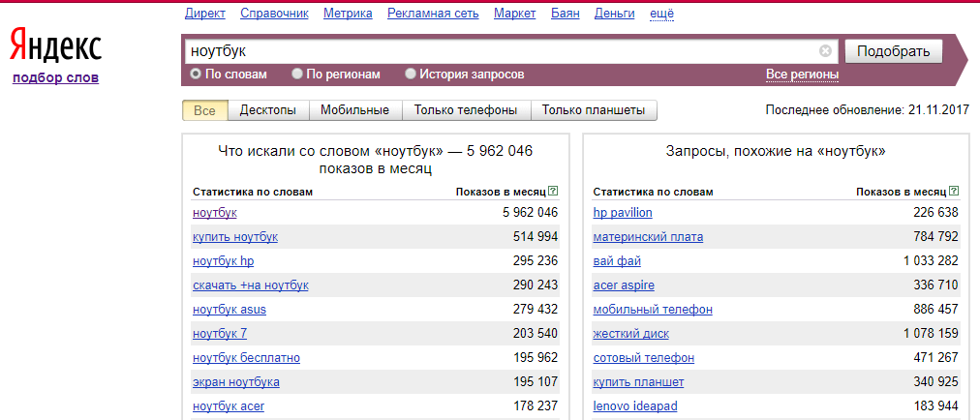This screenshot has width=980, height=420.
Task: Click the 226 638 impressions value
Action: (x=936, y=213)
